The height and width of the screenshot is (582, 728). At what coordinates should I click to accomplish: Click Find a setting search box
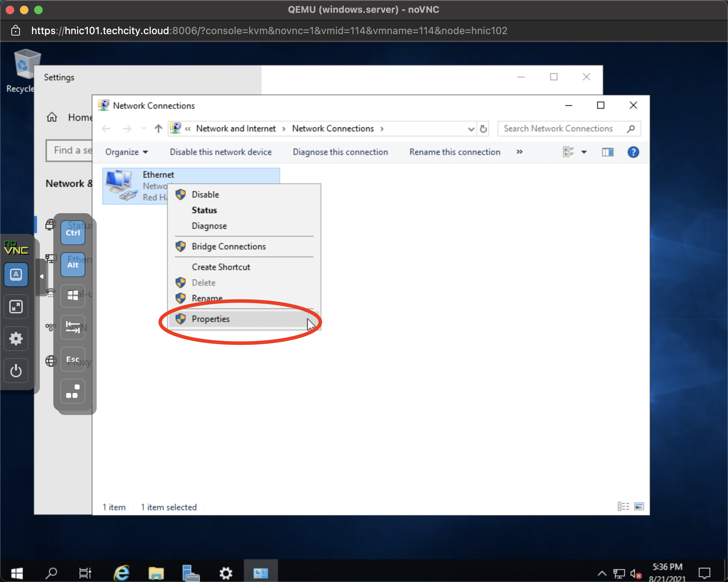tap(69, 150)
